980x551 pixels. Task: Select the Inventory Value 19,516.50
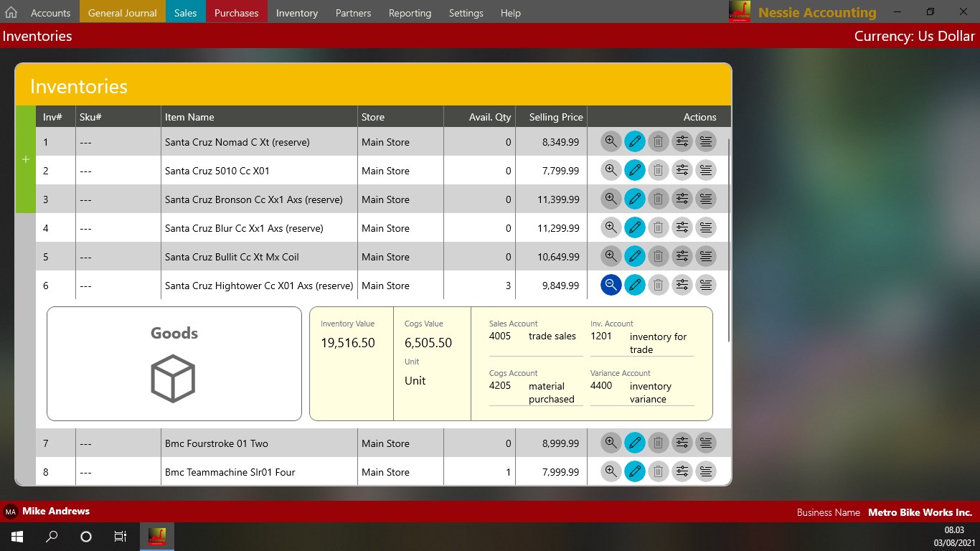tap(348, 343)
